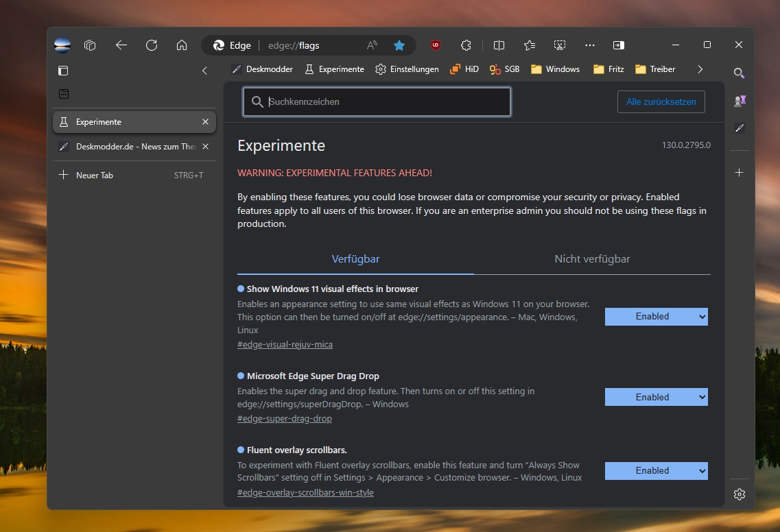Image resolution: width=780 pixels, height=532 pixels.
Task: Close the Experimente vertical tab
Action: [205, 122]
